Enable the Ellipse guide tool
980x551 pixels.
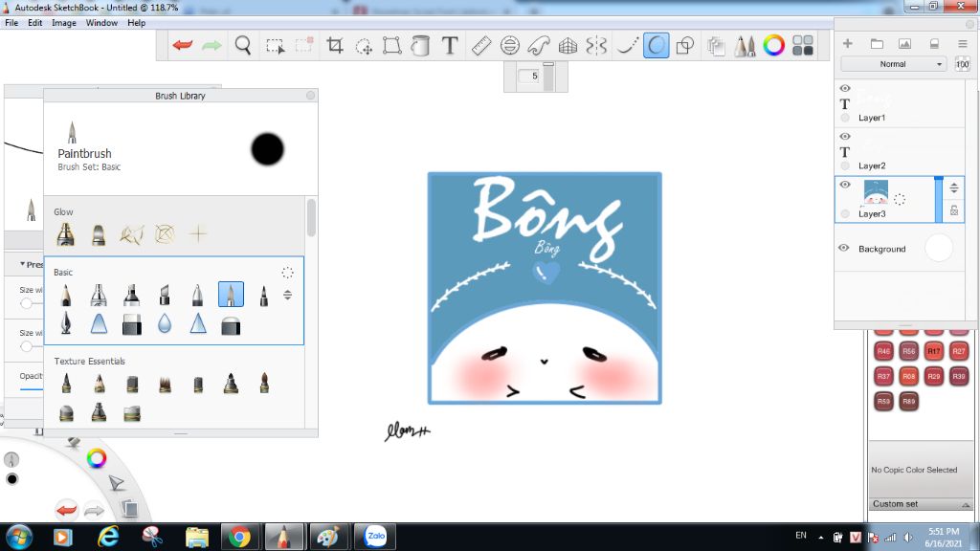[510, 46]
